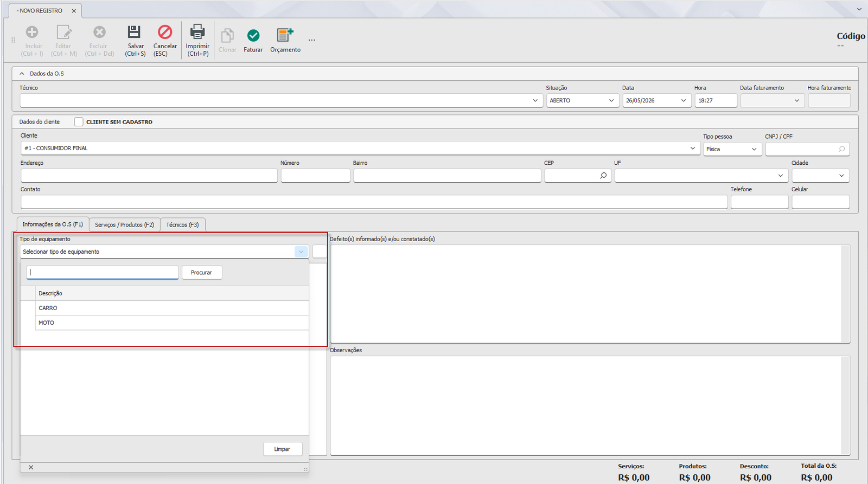
Task: Click the Clonar copy icon
Action: [227, 35]
